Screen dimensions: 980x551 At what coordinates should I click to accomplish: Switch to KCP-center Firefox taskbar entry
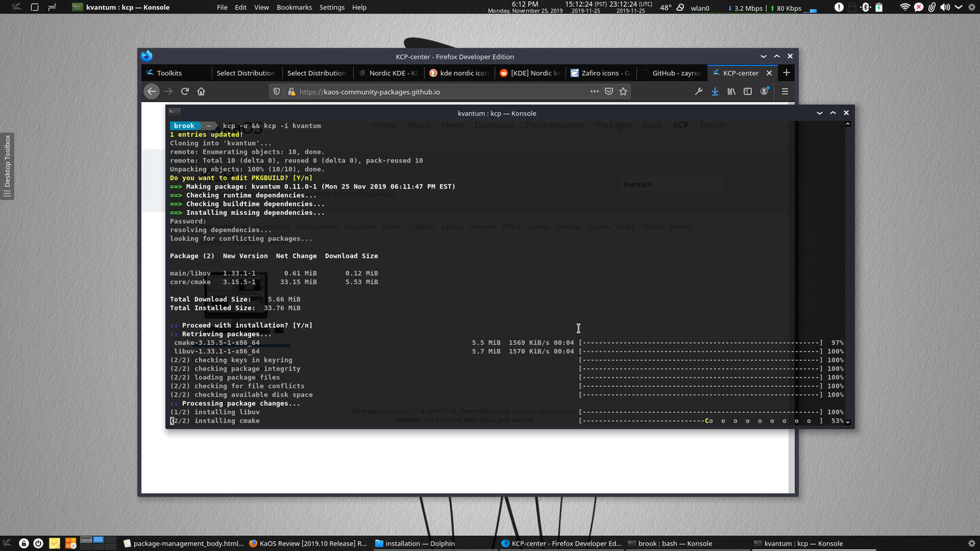561,544
